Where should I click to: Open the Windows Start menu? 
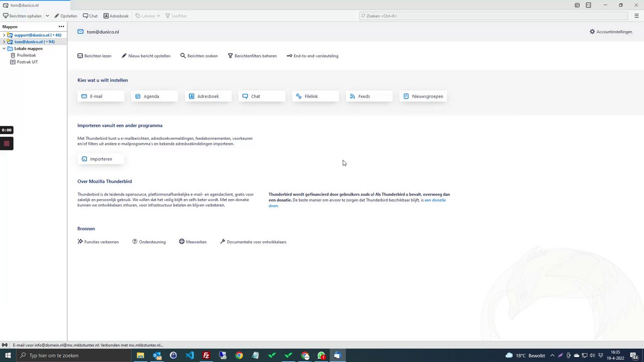[8, 355]
